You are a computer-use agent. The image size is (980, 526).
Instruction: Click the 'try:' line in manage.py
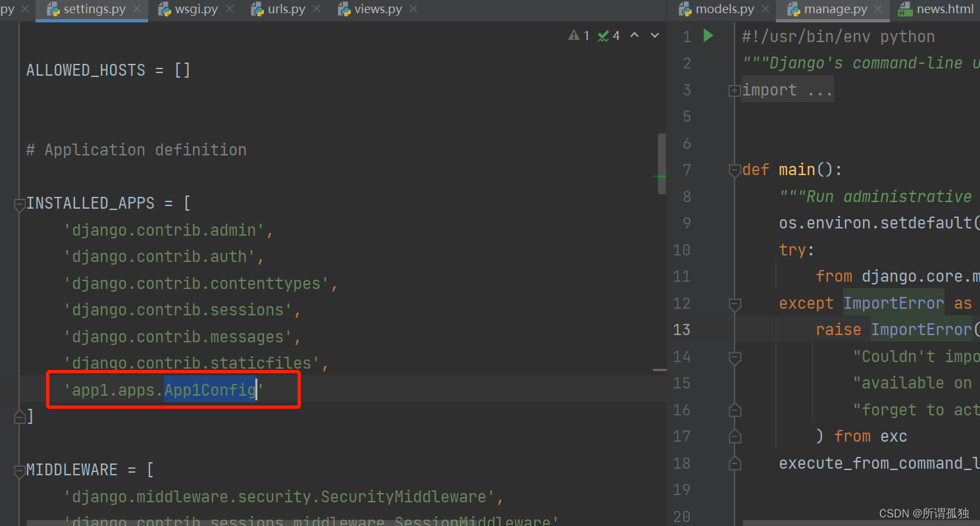(797, 250)
